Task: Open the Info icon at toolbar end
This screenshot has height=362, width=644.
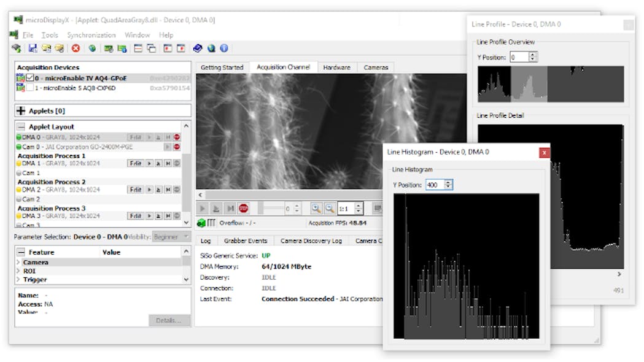Action: tap(223, 48)
